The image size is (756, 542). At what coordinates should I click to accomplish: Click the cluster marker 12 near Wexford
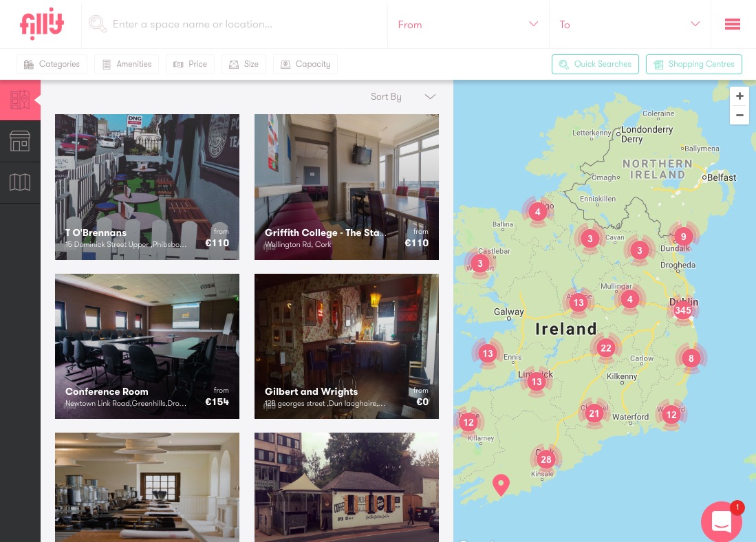click(671, 414)
